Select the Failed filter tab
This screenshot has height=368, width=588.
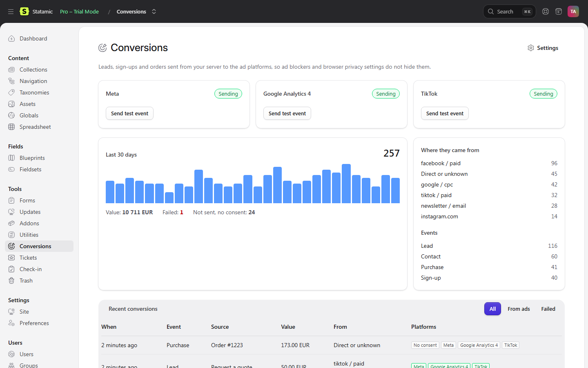pos(548,309)
